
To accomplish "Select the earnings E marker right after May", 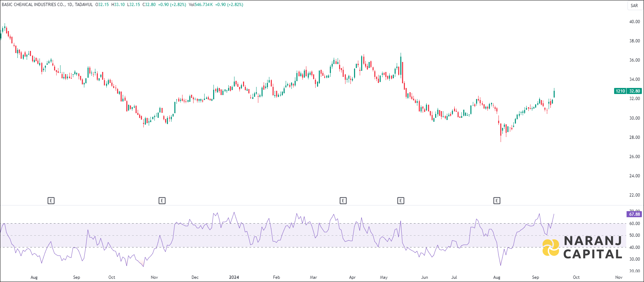I will click(x=401, y=201).
